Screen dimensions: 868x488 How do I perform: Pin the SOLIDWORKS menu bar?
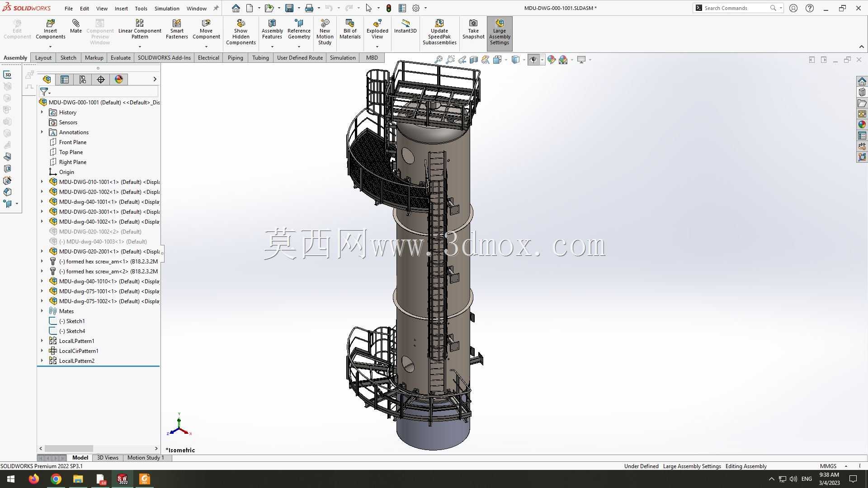(216, 8)
